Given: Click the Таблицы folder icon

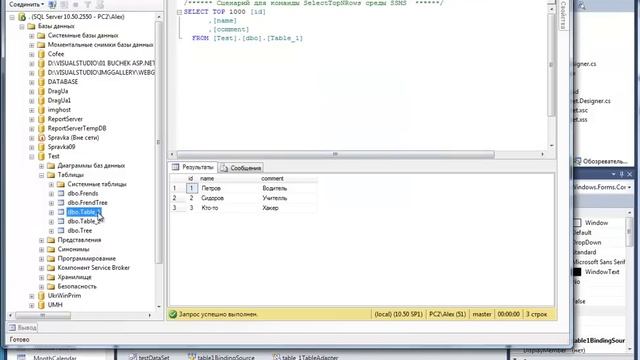Looking at the screenshot, I should pyautogui.click(x=51, y=175).
